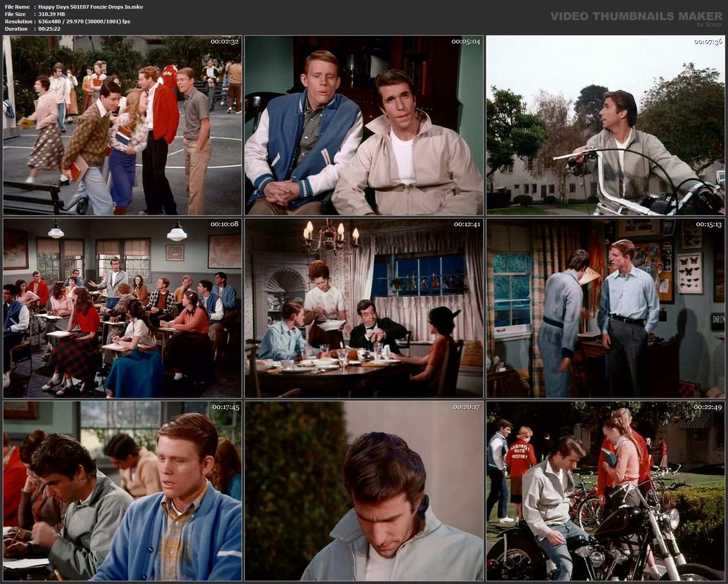Select the dinner table thumbnail at 00:12:41
Screen dimensions: 728x584
pos(364,308)
